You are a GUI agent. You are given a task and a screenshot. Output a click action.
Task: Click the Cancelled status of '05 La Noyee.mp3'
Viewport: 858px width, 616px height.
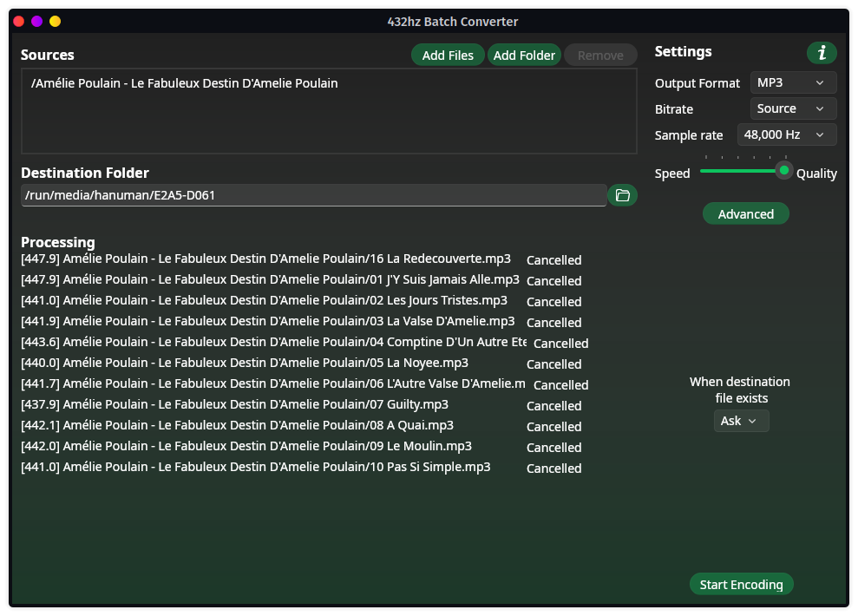point(553,364)
